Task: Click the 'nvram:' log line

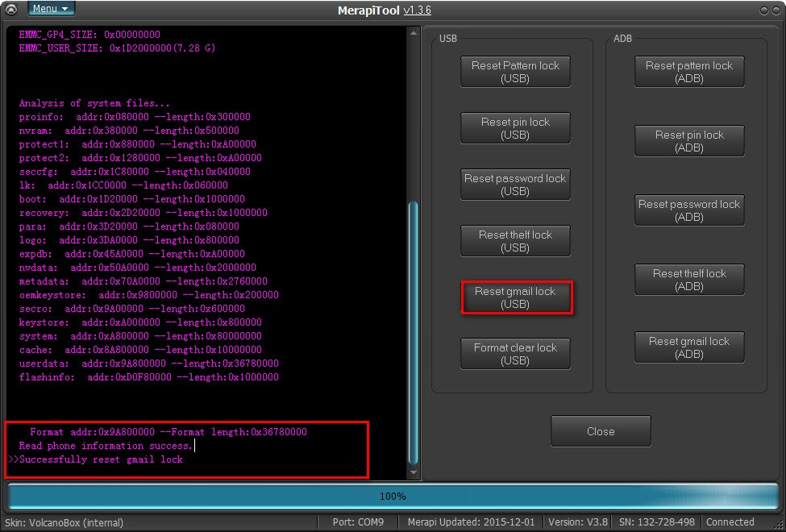Action: click(129, 131)
